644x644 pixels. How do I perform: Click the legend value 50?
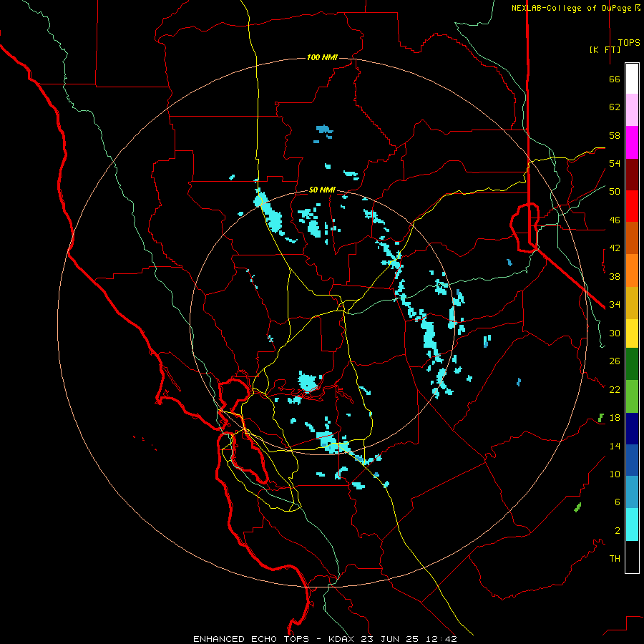[615, 192]
